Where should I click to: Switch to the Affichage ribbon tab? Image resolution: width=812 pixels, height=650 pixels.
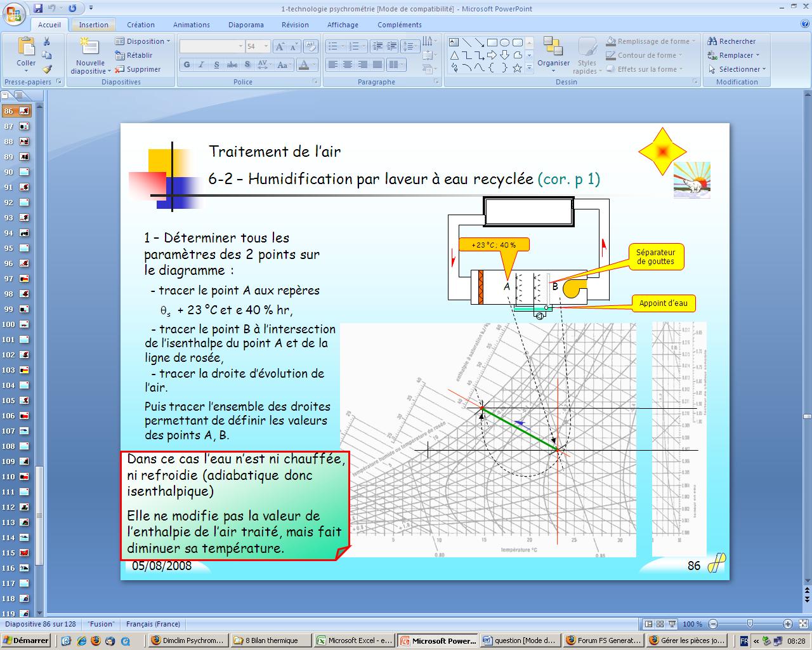[x=343, y=25]
